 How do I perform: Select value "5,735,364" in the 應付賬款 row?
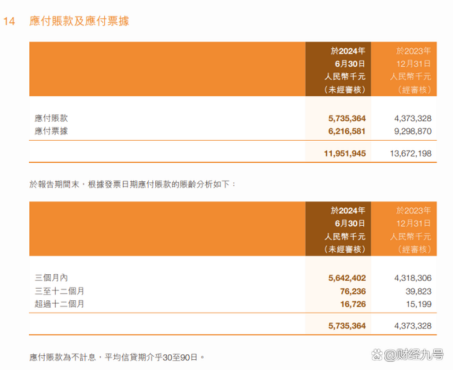347,118
